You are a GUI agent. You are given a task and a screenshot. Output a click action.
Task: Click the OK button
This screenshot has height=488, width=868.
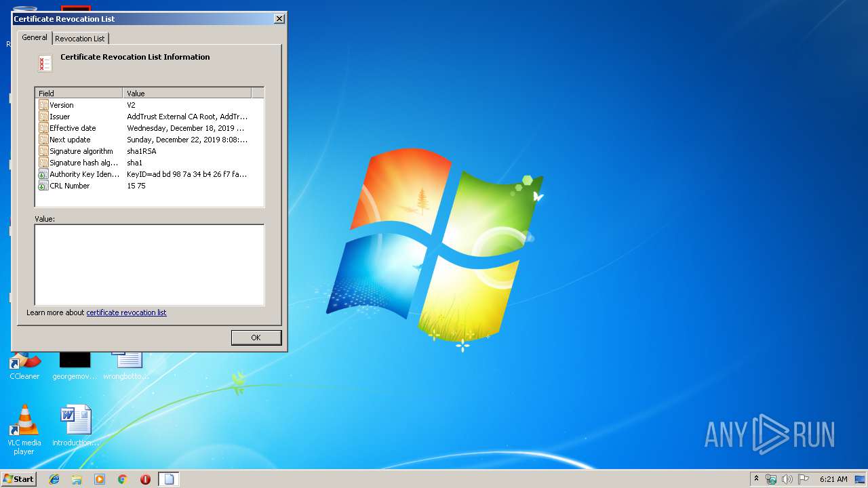[256, 338]
